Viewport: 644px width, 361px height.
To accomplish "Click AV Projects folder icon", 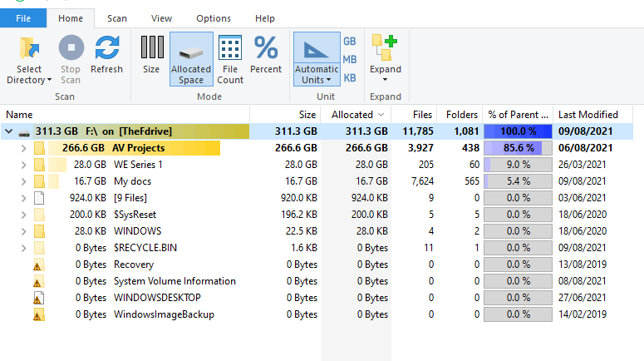I will (39, 148).
